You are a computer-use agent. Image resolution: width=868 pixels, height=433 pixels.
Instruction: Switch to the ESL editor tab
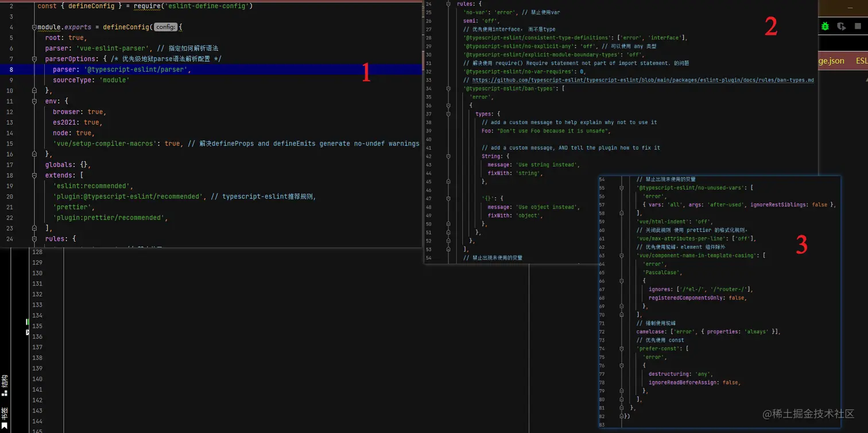[862, 61]
